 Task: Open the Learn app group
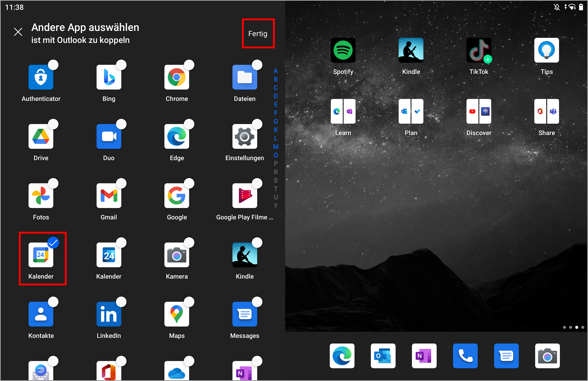[343, 111]
